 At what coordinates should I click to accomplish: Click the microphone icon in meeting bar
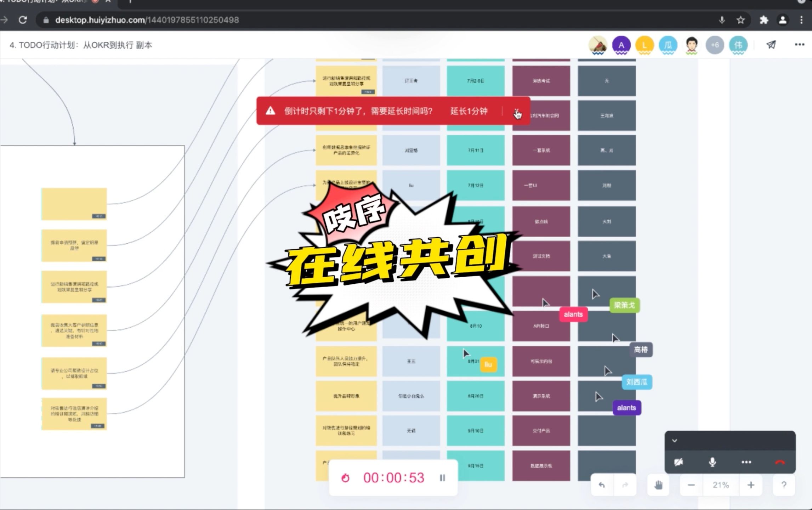coord(713,462)
